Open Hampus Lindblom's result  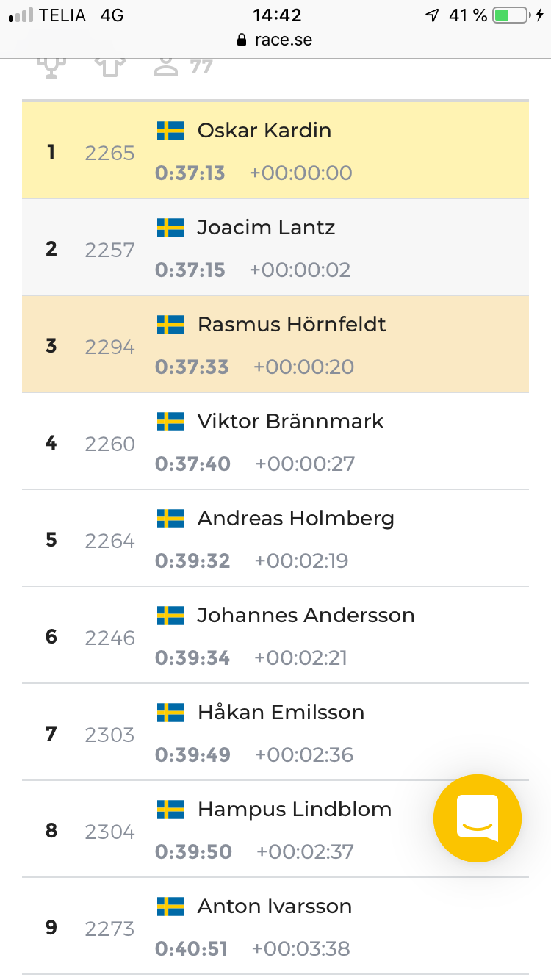pos(275,829)
